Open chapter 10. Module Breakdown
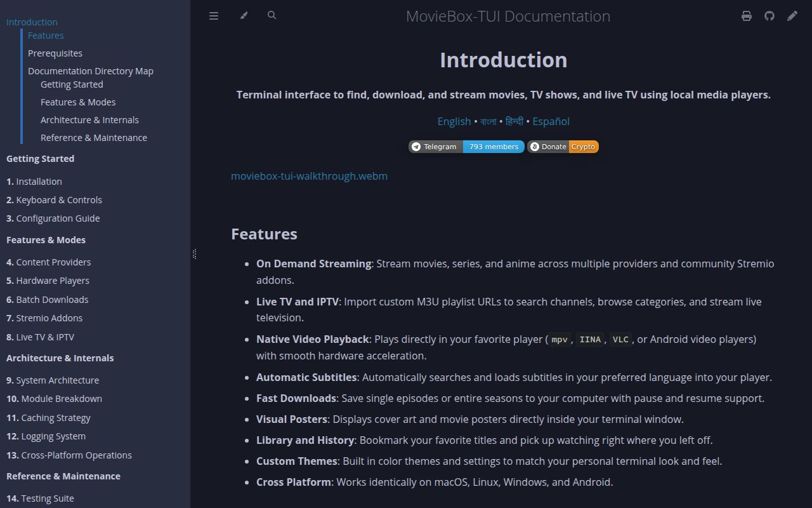812x508 pixels. pos(54,399)
